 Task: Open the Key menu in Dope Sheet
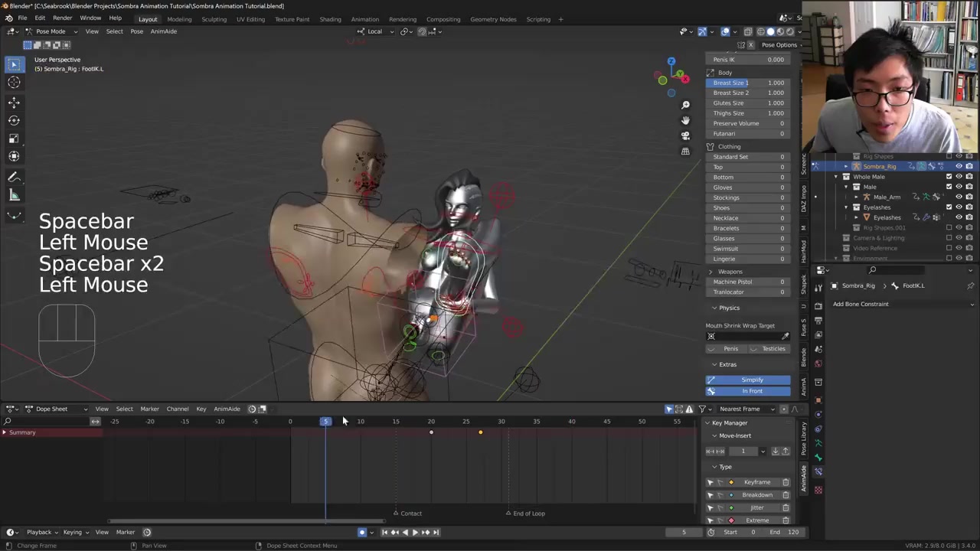coord(201,409)
